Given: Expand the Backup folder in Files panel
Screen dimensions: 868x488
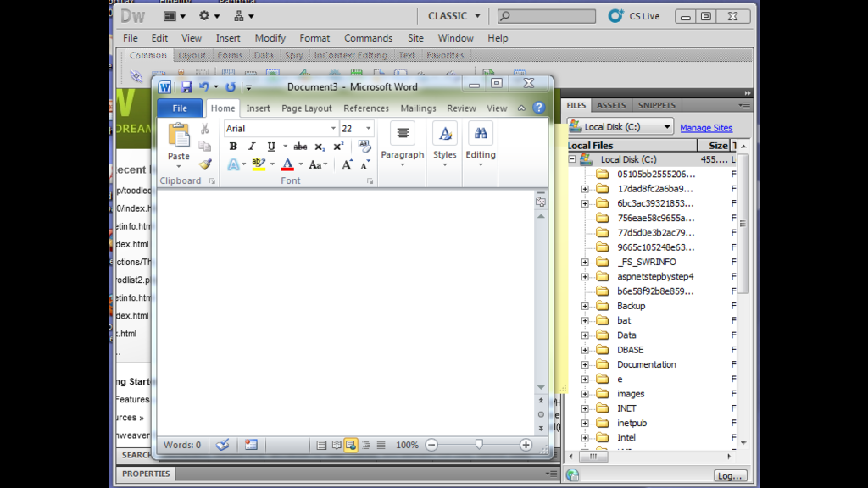Looking at the screenshot, I should tap(585, 306).
